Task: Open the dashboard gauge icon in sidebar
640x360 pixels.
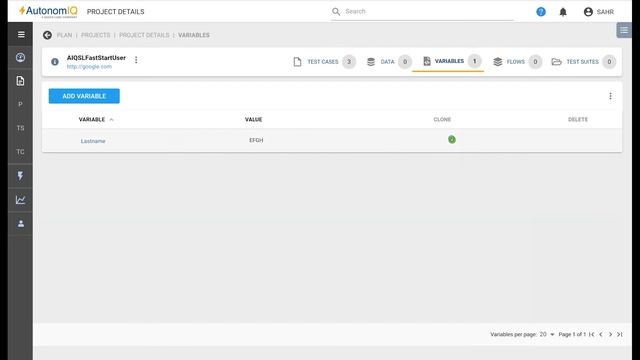Action: click(20, 58)
